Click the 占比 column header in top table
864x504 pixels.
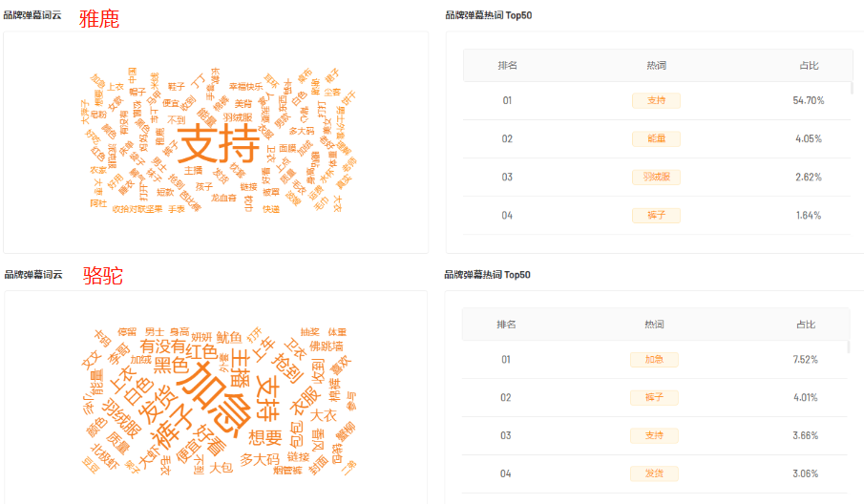[809, 66]
